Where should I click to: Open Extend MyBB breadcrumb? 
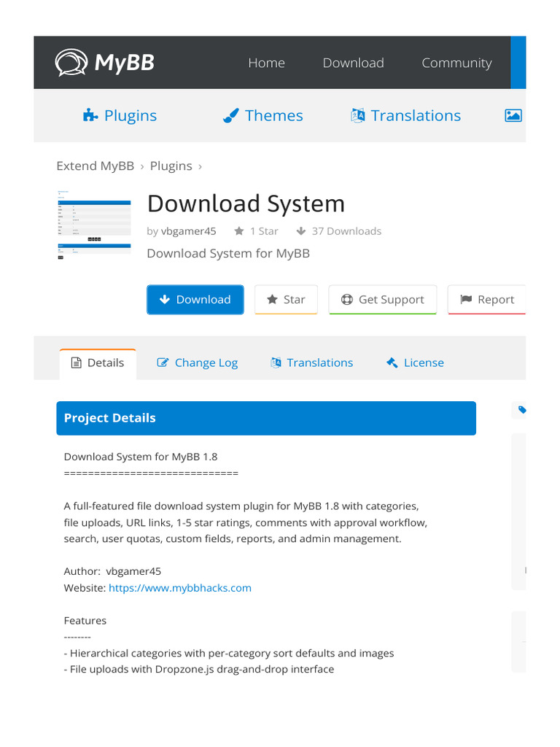(x=96, y=166)
